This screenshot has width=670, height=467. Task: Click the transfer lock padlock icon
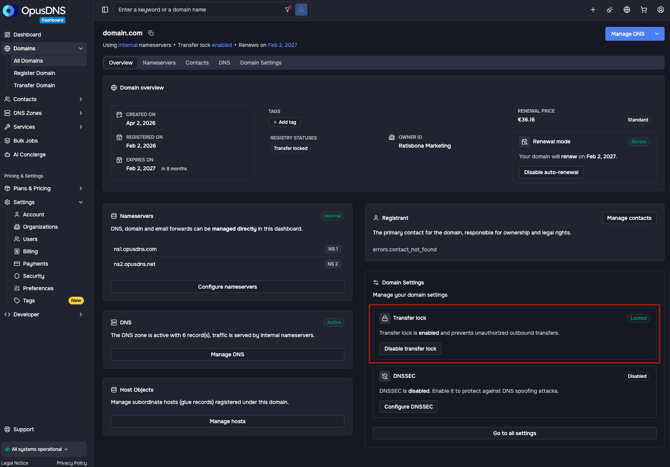click(385, 318)
